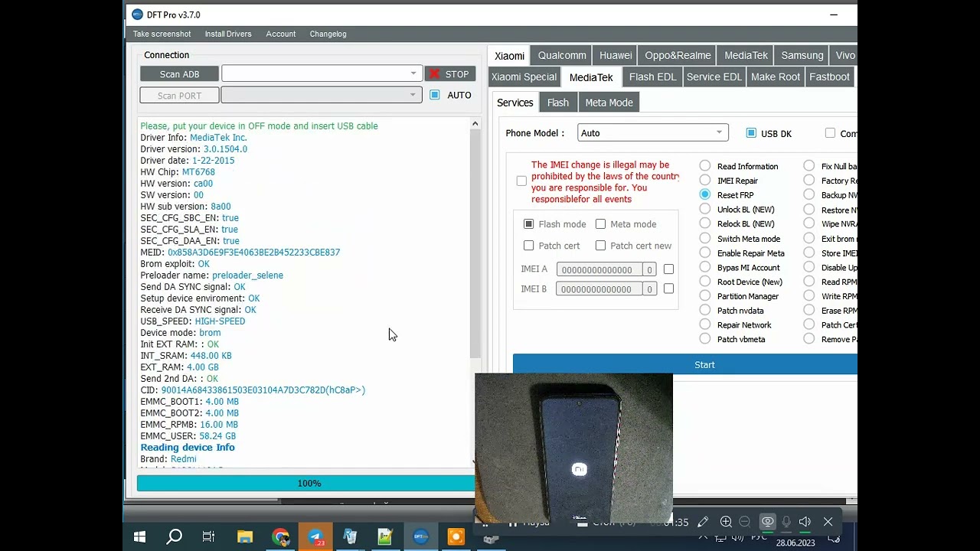980x551 pixels.
Task: Toggle speaker sound in recorder toolbar
Action: pos(805,522)
